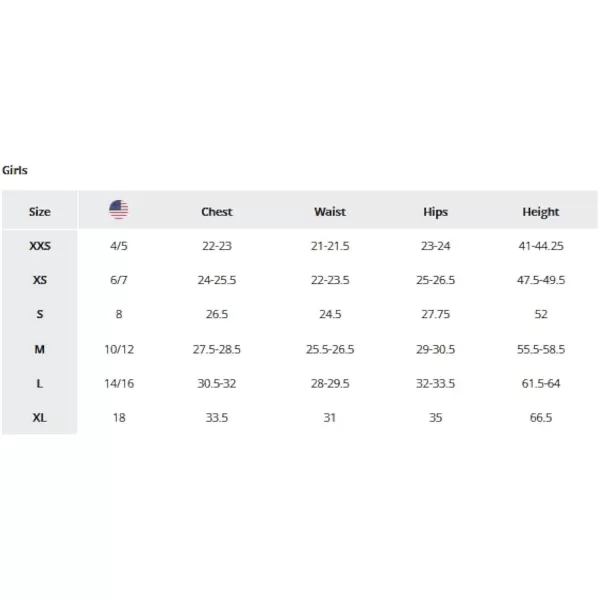Click the 10/12 US size cell
The width and height of the screenshot is (600, 600).
(119, 349)
